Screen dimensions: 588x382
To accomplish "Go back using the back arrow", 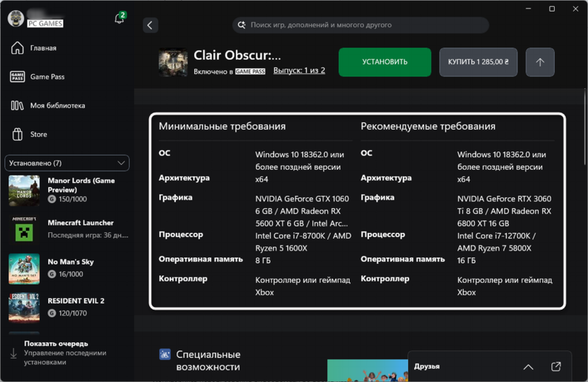I will pos(150,25).
